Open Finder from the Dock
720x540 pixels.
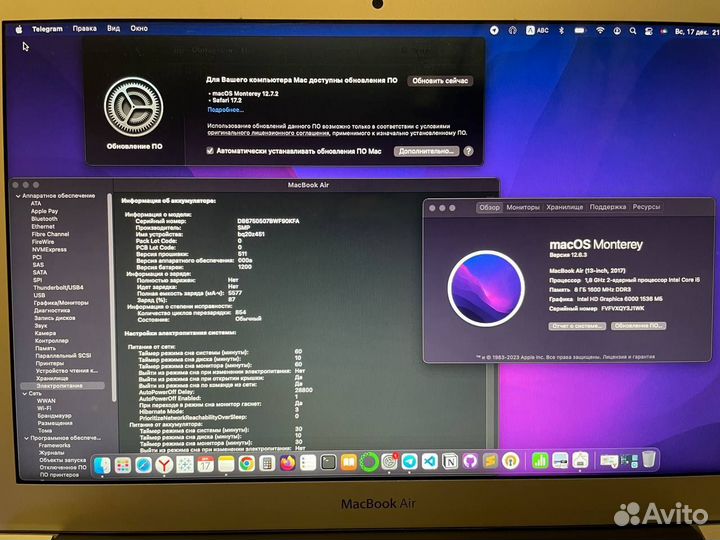(x=102, y=465)
